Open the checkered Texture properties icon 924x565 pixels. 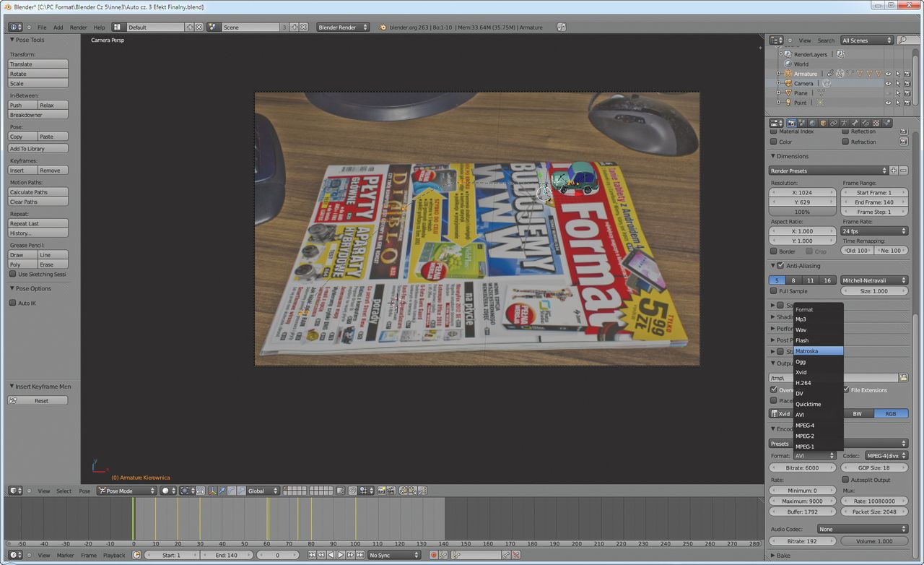point(876,123)
